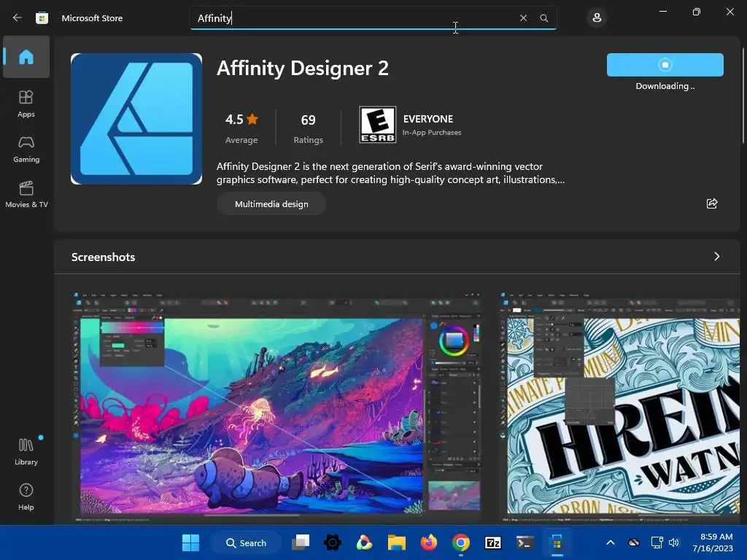747x560 pixels.
Task: Click the Affinity Designer 2 title
Action: pyautogui.click(x=303, y=68)
